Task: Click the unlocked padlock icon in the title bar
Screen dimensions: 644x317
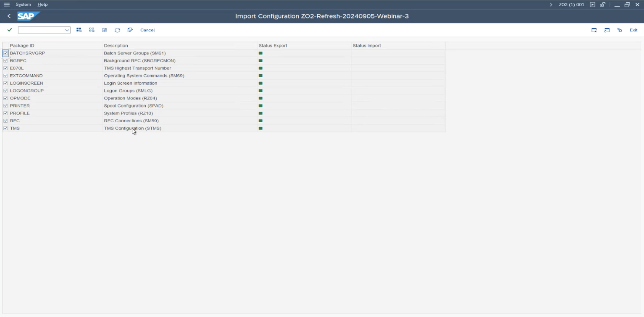Action: click(602, 5)
